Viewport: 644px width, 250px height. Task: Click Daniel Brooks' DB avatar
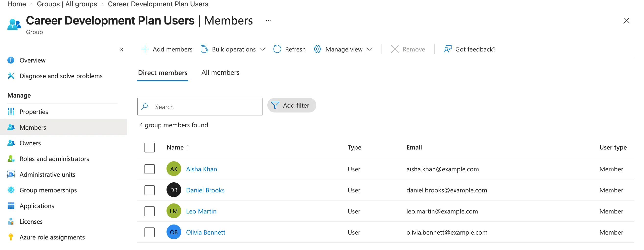click(x=174, y=190)
